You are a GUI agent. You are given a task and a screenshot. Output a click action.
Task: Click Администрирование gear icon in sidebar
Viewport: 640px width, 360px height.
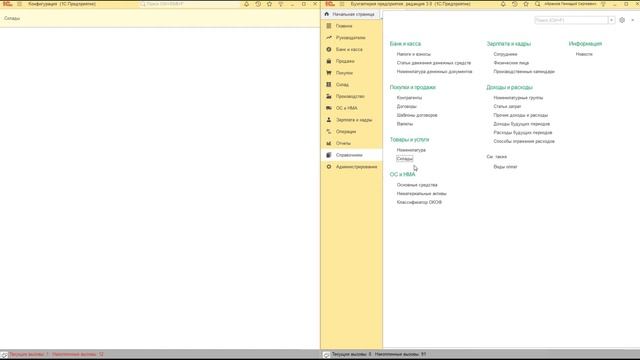[x=329, y=167]
